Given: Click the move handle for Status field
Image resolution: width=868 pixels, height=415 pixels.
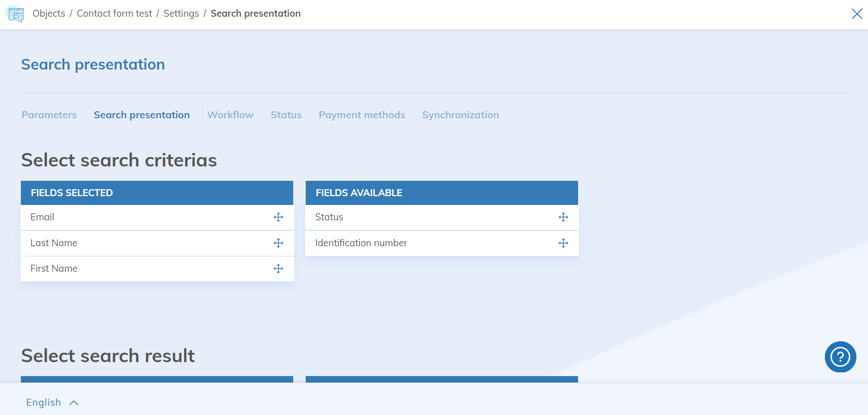Looking at the screenshot, I should (563, 217).
